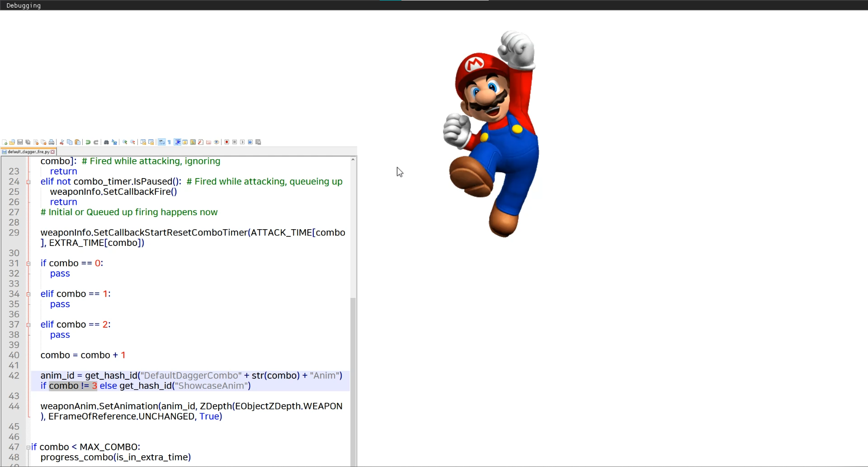Click "pass" on line 38
The height and width of the screenshot is (467, 868).
(x=60, y=335)
